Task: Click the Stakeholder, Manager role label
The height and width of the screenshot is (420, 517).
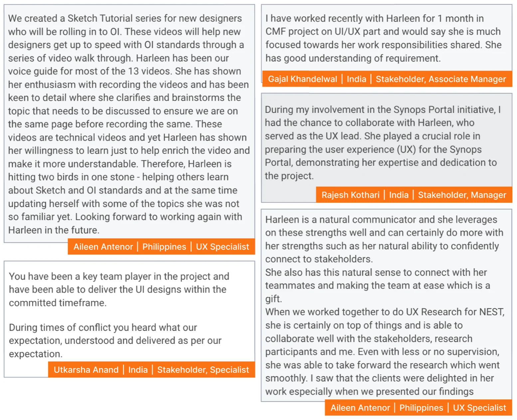Action: click(462, 195)
